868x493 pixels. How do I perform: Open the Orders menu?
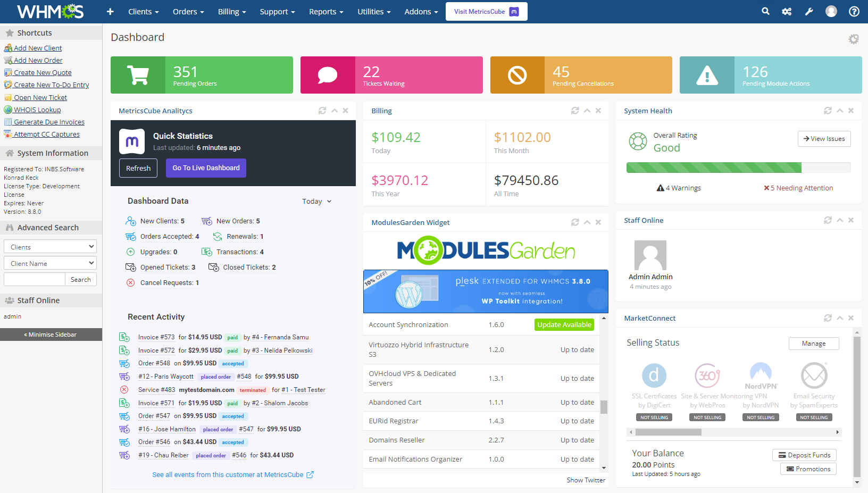[188, 12]
